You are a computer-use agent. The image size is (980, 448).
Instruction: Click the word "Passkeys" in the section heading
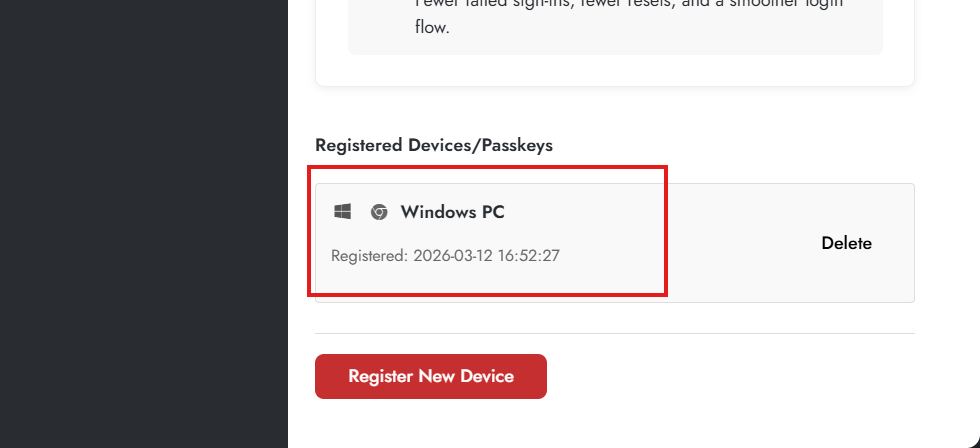517,145
